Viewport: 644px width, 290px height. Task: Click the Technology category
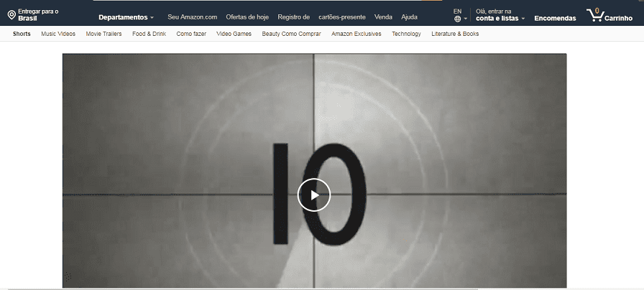coord(406,34)
